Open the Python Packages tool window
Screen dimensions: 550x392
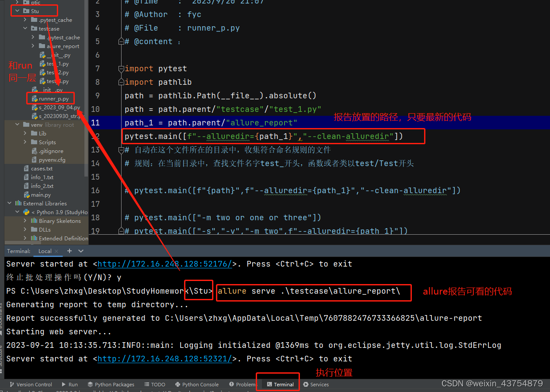(111, 385)
